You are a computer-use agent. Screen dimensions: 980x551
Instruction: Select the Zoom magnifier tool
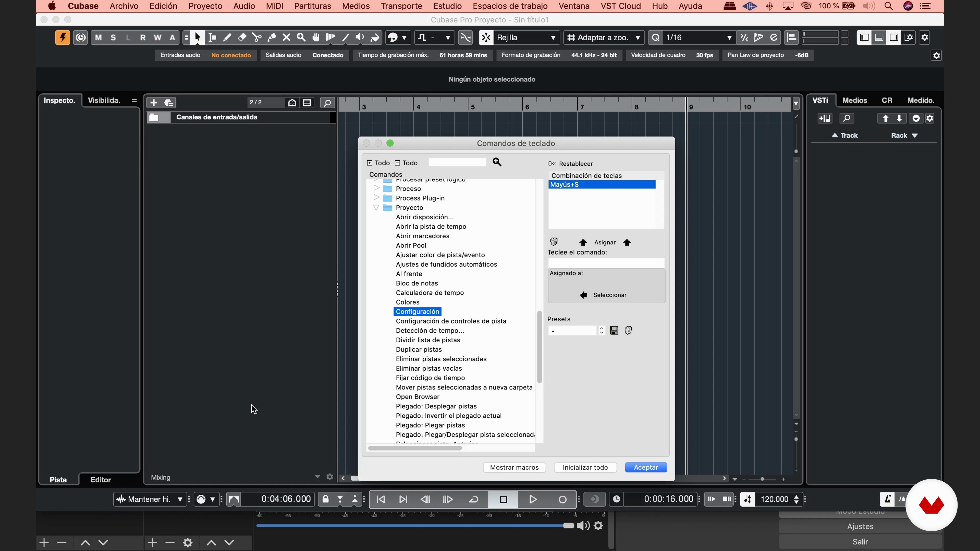tap(301, 37)
